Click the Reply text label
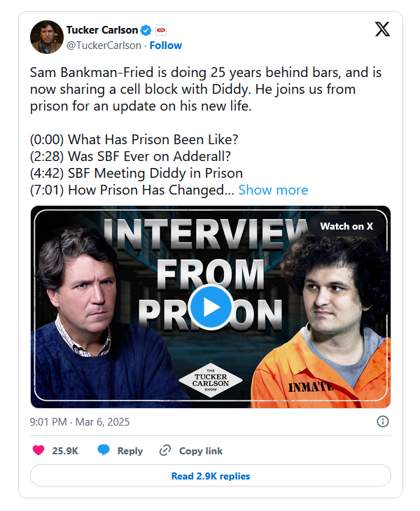420x511 pixels. 130,451
